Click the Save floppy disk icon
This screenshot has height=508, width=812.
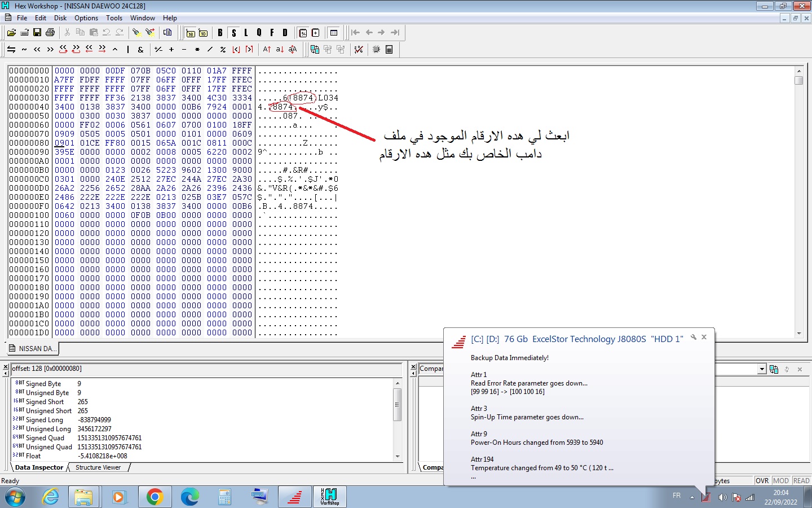click(x=37, y=33)
